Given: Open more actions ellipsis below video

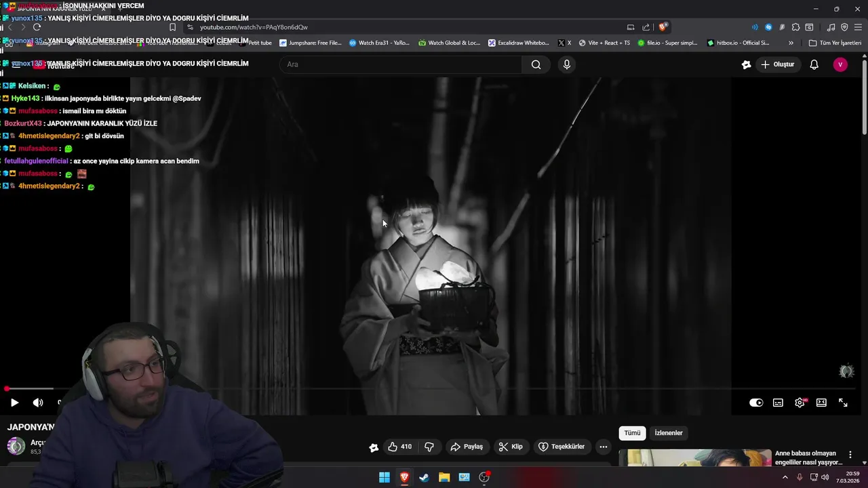Looking at the screenshot, I should coord(604,447).
